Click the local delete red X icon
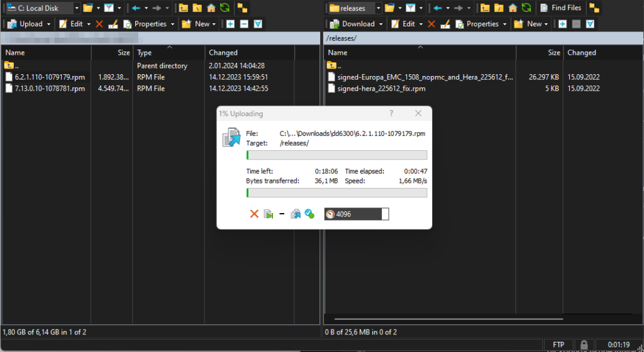The height and width of the screenshot is (352, 644). coord(99,24)
